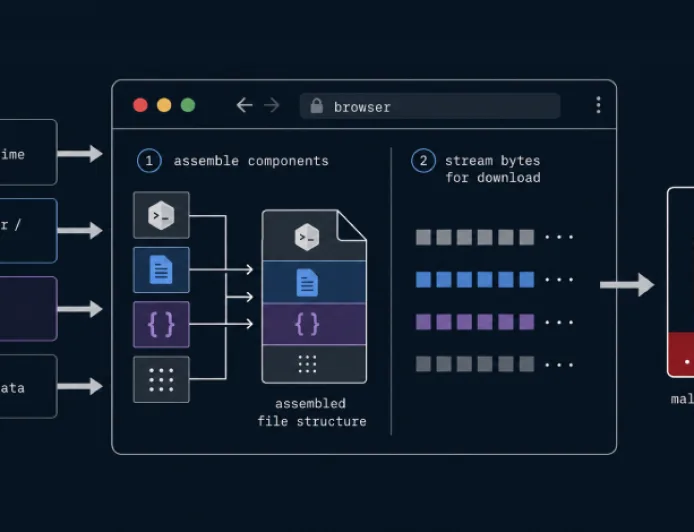Image resolution: width=694 pixels, height=532 pixels.
Task: Click the green window control dot
Action: coord(188,105)
